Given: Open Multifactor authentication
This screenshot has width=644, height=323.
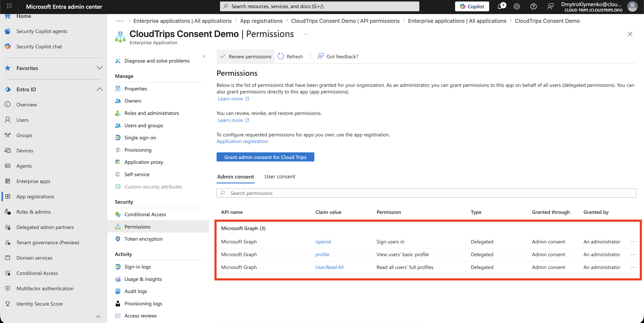Looking at the screenshot, I should pos(45,288).
